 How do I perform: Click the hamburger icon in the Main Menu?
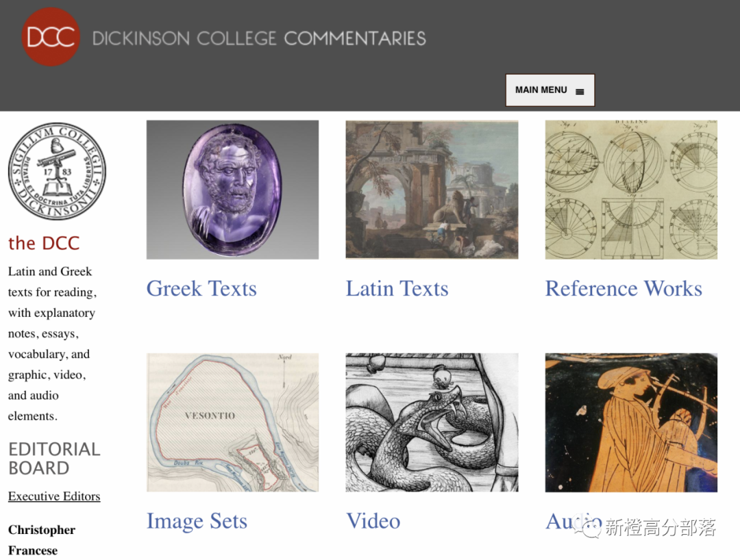(580, 91)
